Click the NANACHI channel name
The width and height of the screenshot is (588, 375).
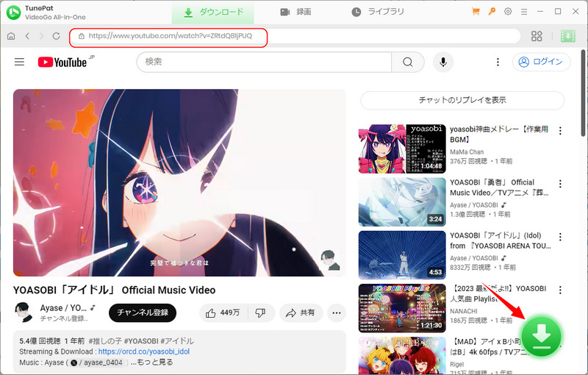pyautogui.click(x=464, y=311)
